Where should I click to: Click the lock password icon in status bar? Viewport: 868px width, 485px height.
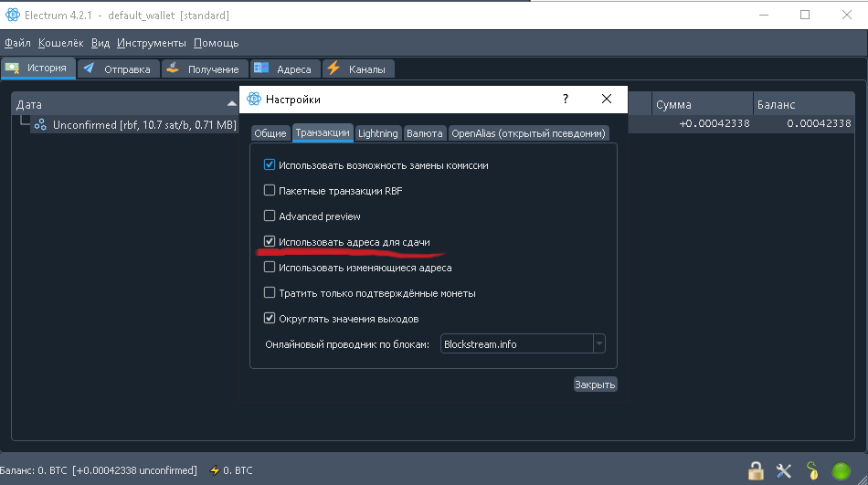(x=756, y=470)
